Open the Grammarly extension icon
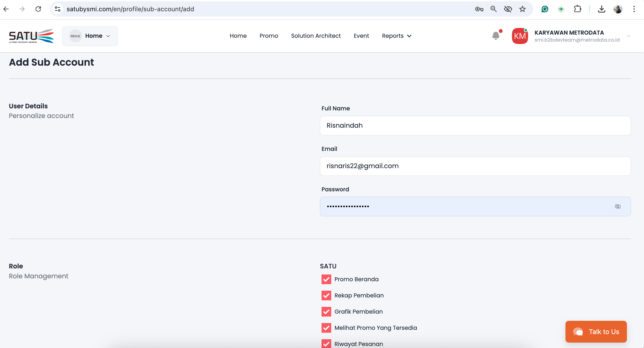The width and height of the screenshot is (644, 348). tap(545, 9)
